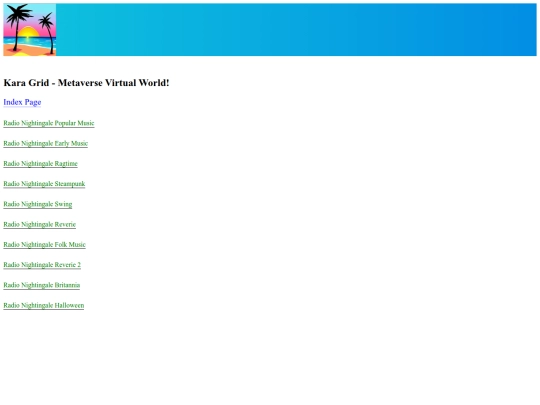Select the Radio Nightingale Ragtime link
This screenshot has width=540, height=405.
coord(41,164)
